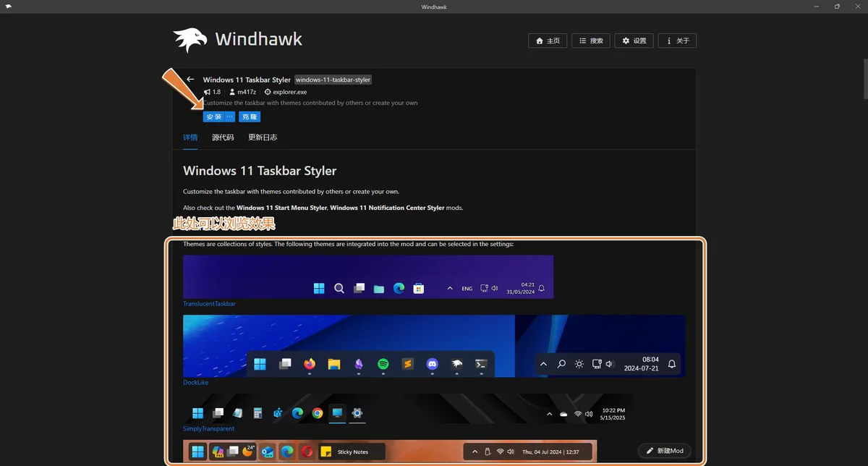Fork the mod with the 克隆 button
Image resolution: width=868 pixels, height=466 pixels.
point(250,116)
